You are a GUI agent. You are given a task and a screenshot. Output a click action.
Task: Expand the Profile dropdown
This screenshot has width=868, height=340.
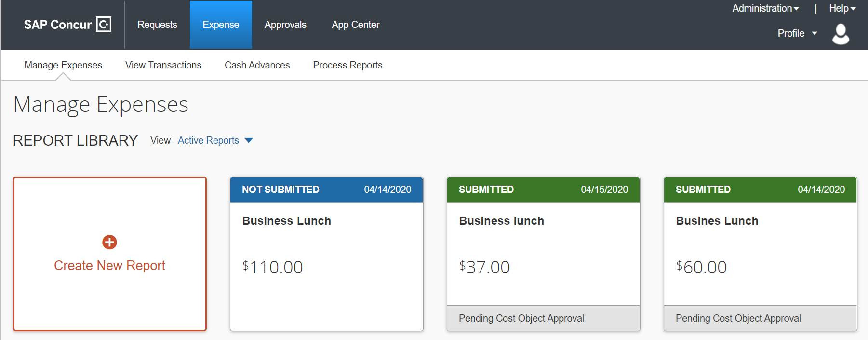[x=797, y=33]
